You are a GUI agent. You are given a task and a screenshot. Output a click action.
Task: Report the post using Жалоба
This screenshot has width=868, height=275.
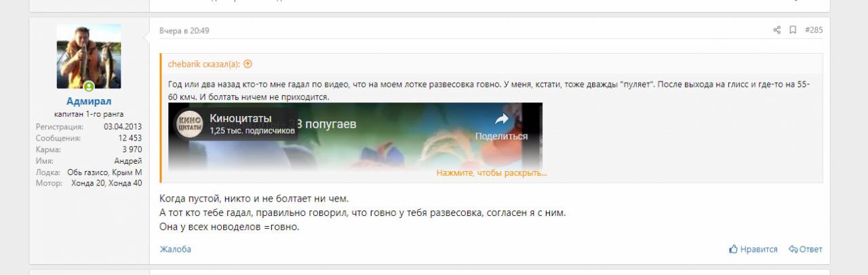click(175, 249)
